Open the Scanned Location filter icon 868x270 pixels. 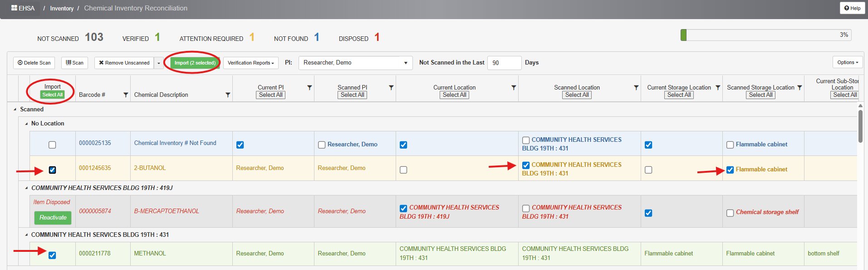(636, 87)
